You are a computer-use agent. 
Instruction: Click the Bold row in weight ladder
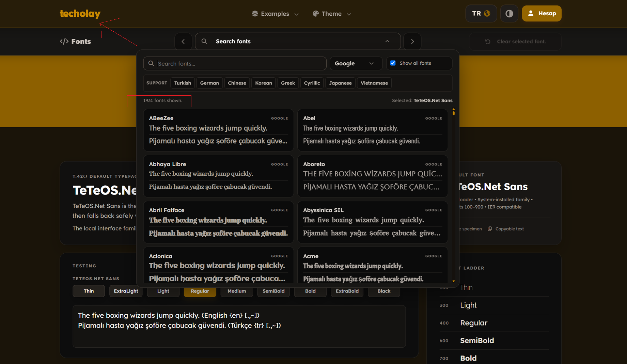(494, 358)
